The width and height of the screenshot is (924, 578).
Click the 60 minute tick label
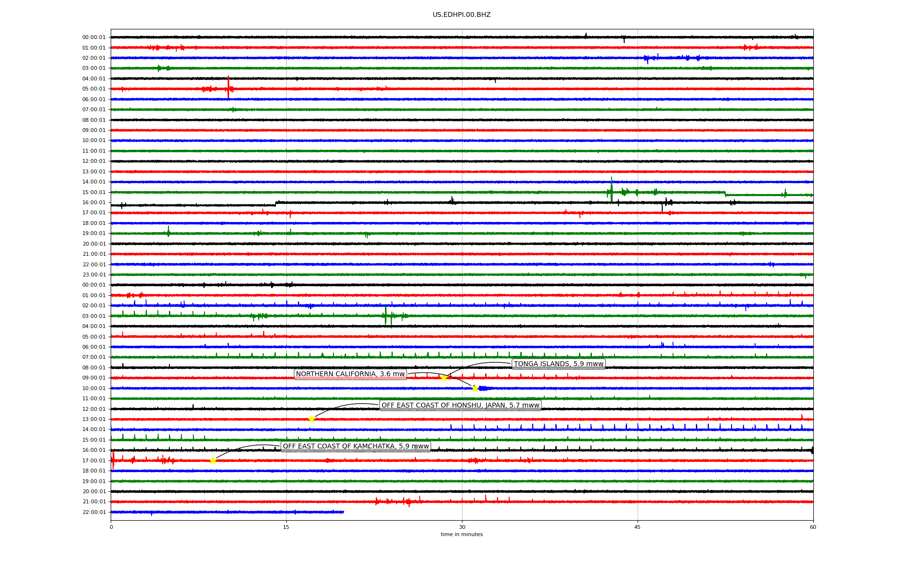pyautogui.click(x=813, y=527)
